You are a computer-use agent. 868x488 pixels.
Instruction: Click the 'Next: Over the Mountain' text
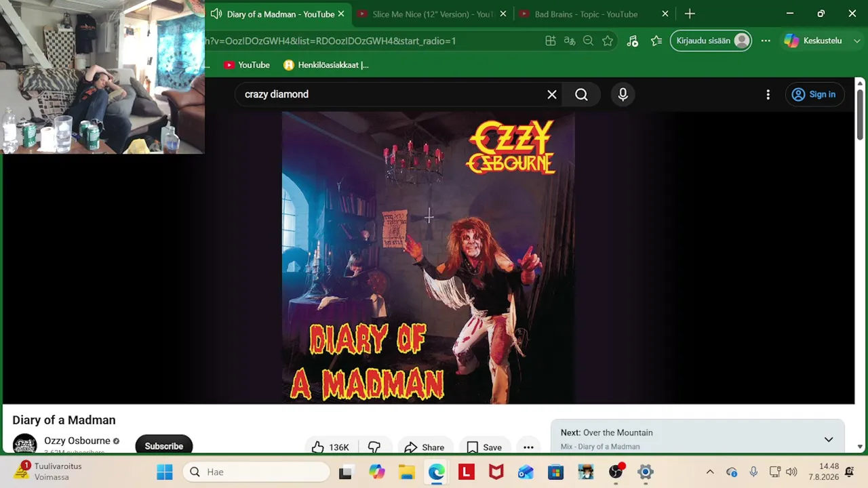607,432
